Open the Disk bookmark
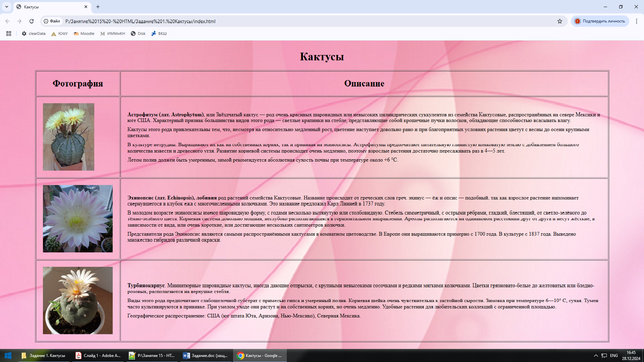644x362 pixels. pyautogui.click(x=138, y=34)
